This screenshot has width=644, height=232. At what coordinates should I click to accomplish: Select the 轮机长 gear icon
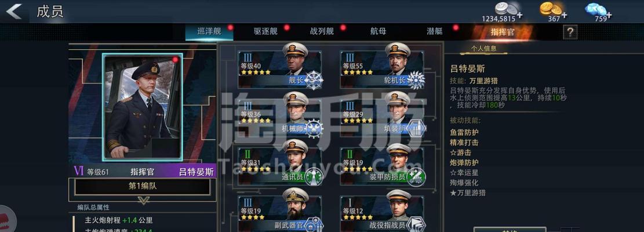(x=416, y=80)
